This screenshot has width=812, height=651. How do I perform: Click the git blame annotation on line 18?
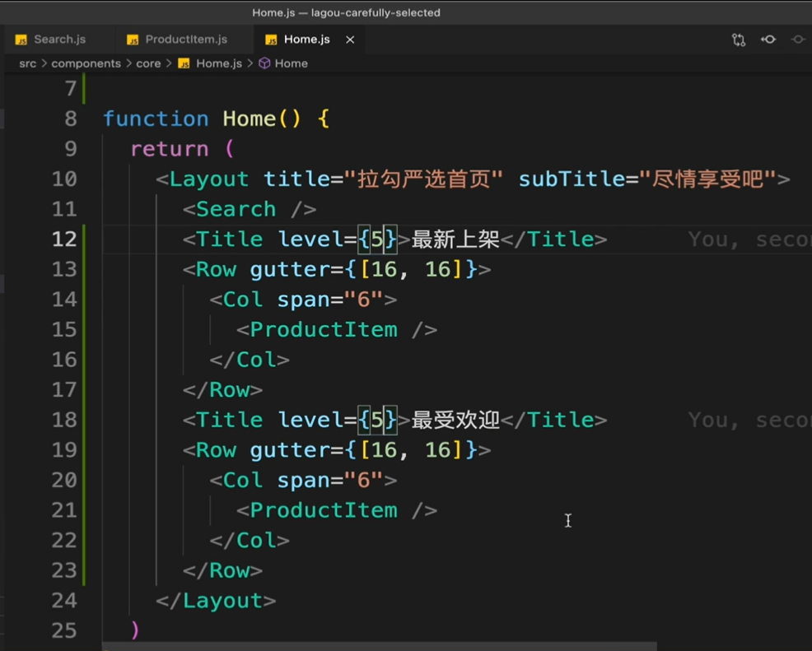(x=750, y=421)
